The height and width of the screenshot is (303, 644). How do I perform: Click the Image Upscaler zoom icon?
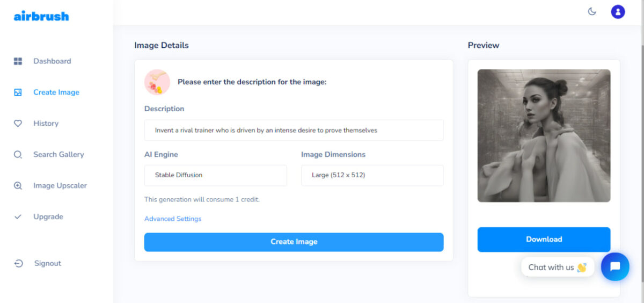18,186
